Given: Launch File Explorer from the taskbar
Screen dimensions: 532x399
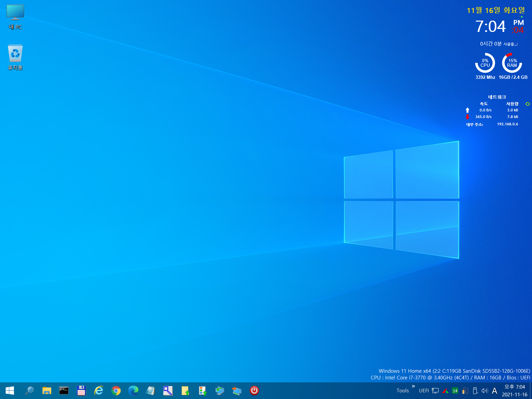Looking at the screenshot, I should (x=47, y=391).
